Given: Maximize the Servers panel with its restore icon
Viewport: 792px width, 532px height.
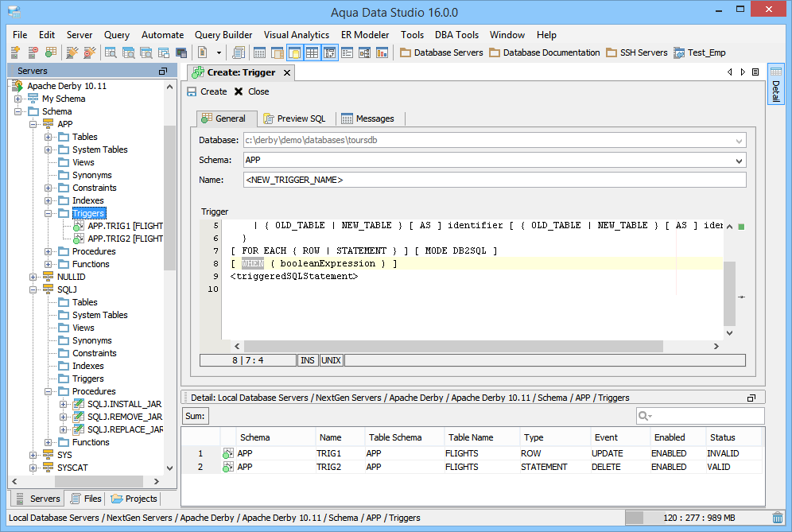Looking at the screenshot, I should point(163,71).
